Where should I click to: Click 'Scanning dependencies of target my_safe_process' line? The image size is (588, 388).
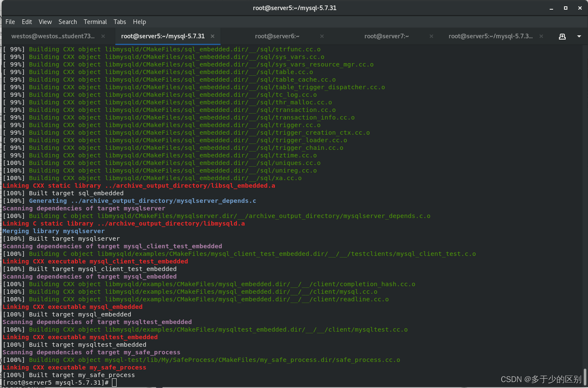91,352
